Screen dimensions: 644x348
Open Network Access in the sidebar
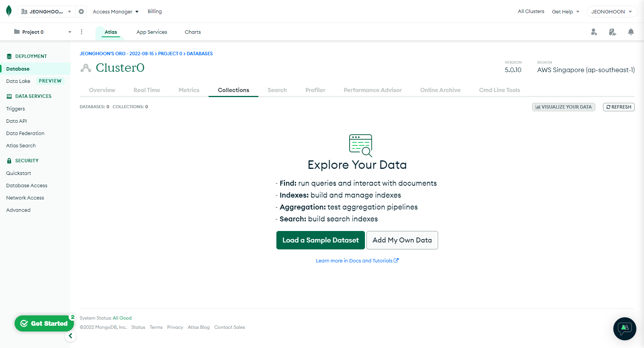(25, 198)
